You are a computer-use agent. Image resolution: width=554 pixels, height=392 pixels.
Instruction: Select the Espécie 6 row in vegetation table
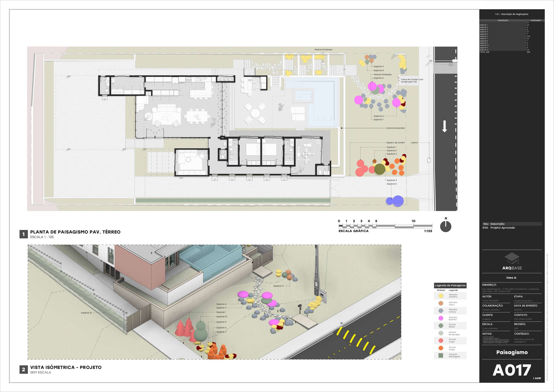(484, 36)
